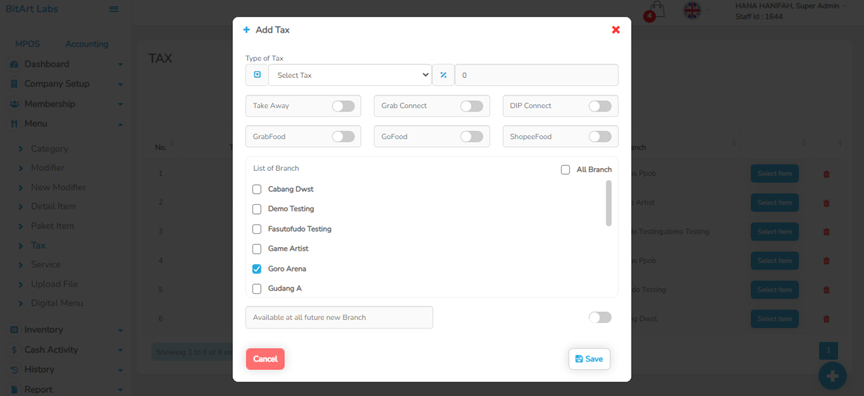Click the Save button
The width and height of the screenshot is (864, 396).
(x=589, y=359)
